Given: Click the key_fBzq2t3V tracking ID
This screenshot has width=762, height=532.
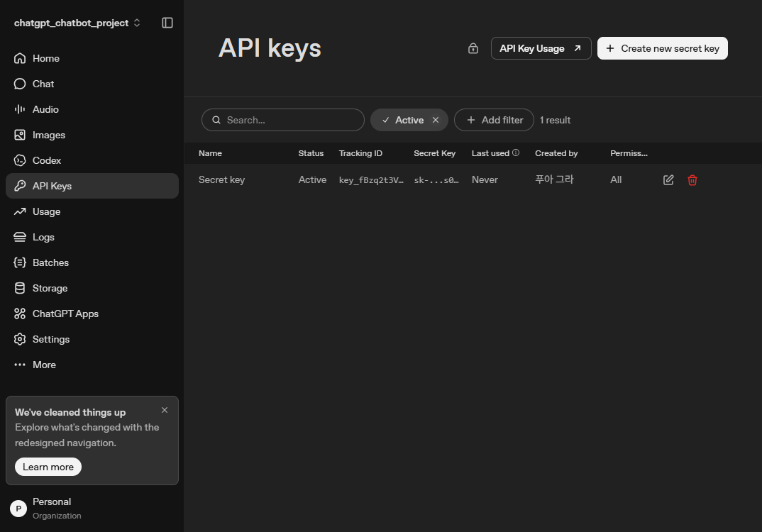Looking at the screenshot, I should click(x=371, y=180).
